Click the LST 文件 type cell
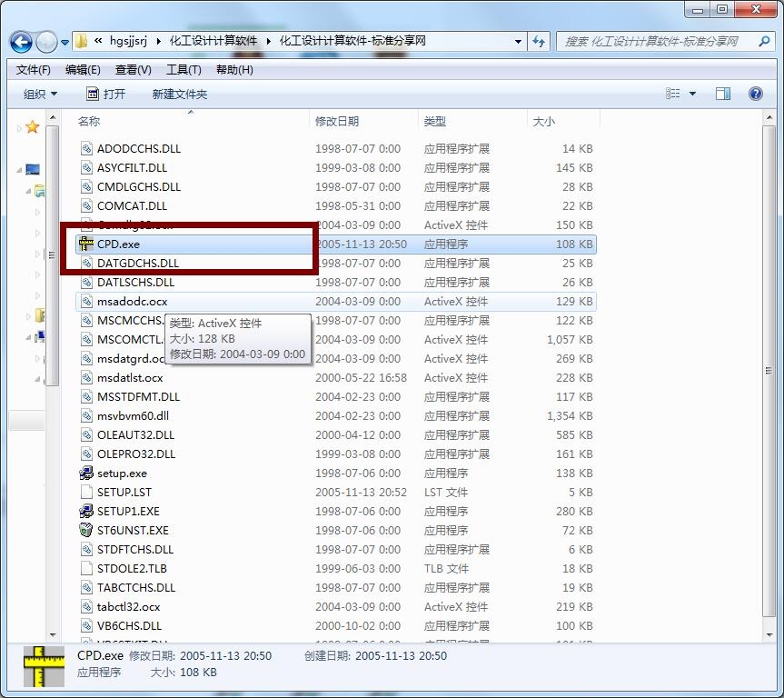This screenshot has width=784, height=698. 446,492
